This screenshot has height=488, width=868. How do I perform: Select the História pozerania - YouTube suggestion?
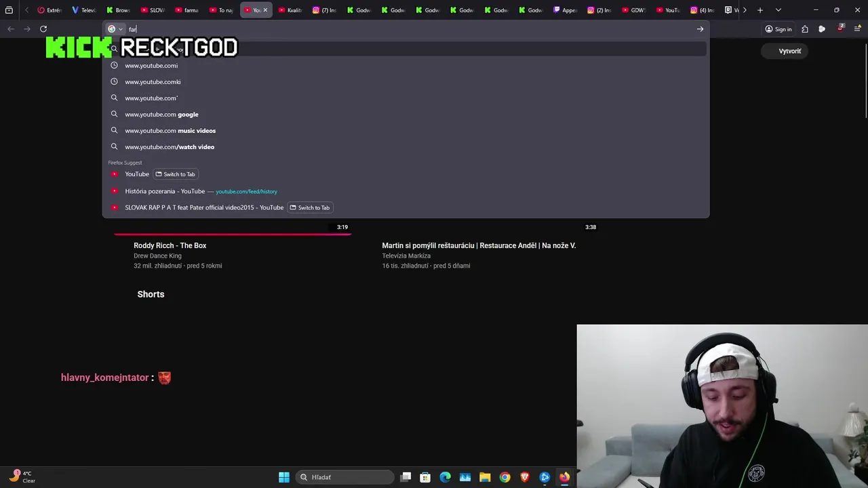[x=406, y=191]
